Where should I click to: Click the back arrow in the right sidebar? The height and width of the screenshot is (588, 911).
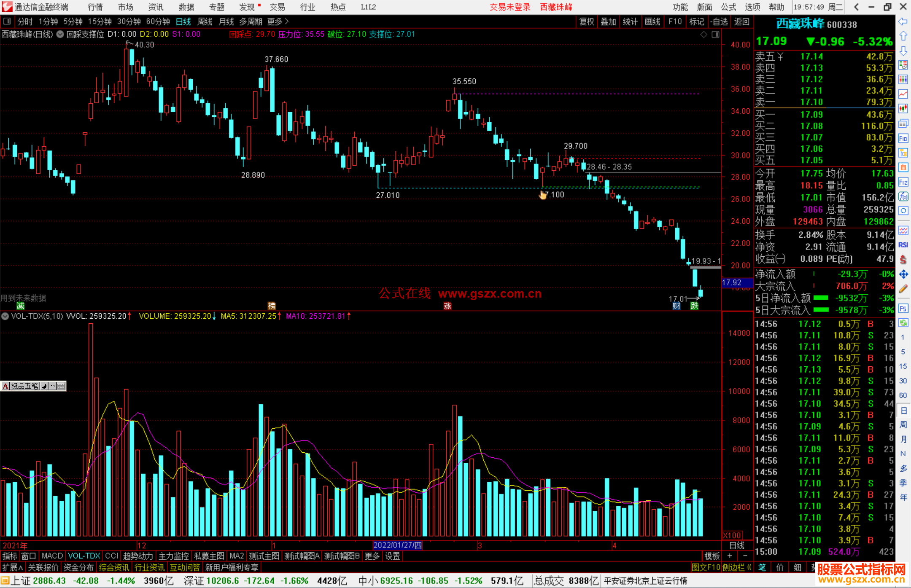coord(903,21)
